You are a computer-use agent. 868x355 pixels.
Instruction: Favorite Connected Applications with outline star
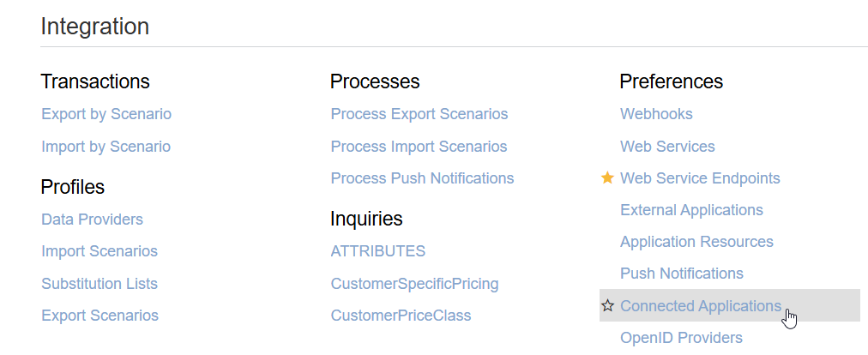click(607, 306)
